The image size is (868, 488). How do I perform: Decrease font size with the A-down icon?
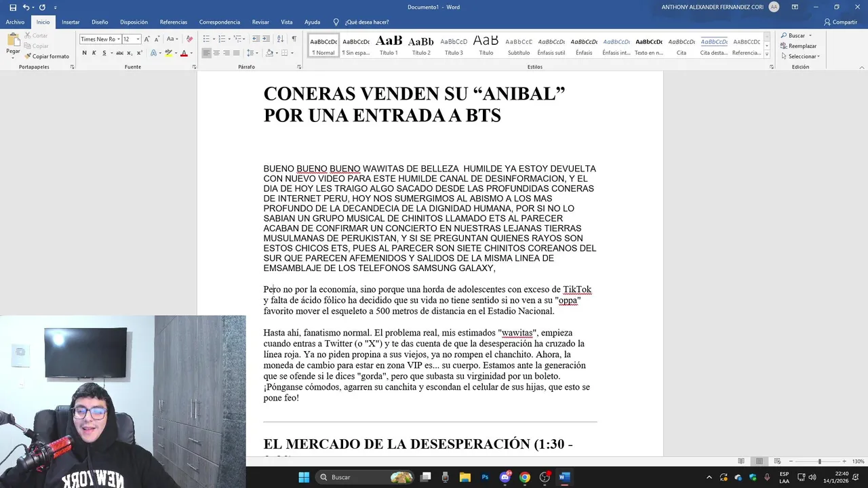[x=157, y=39]
